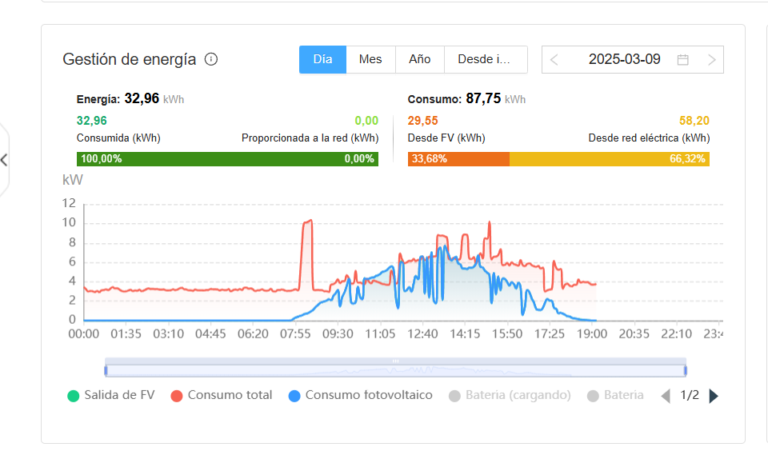Expand the collapsed left side panel arrow
768x463 pixels.
(4, 160)
